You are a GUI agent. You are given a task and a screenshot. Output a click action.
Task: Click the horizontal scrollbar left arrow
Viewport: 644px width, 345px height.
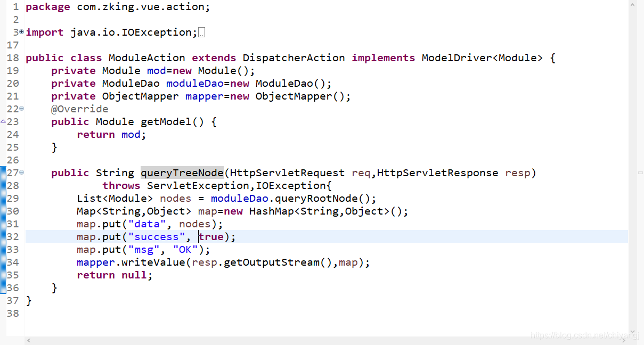[29, 341]
